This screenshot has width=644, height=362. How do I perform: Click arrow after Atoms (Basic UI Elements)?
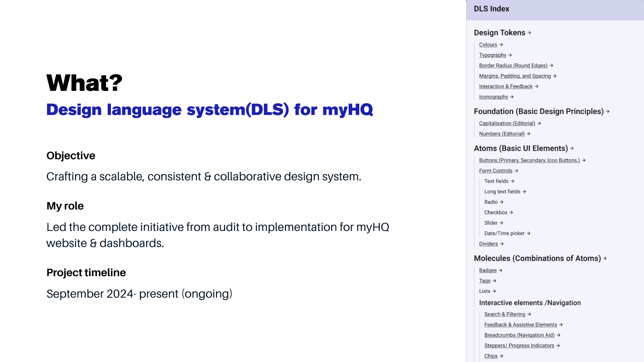(x=572, y=148)
